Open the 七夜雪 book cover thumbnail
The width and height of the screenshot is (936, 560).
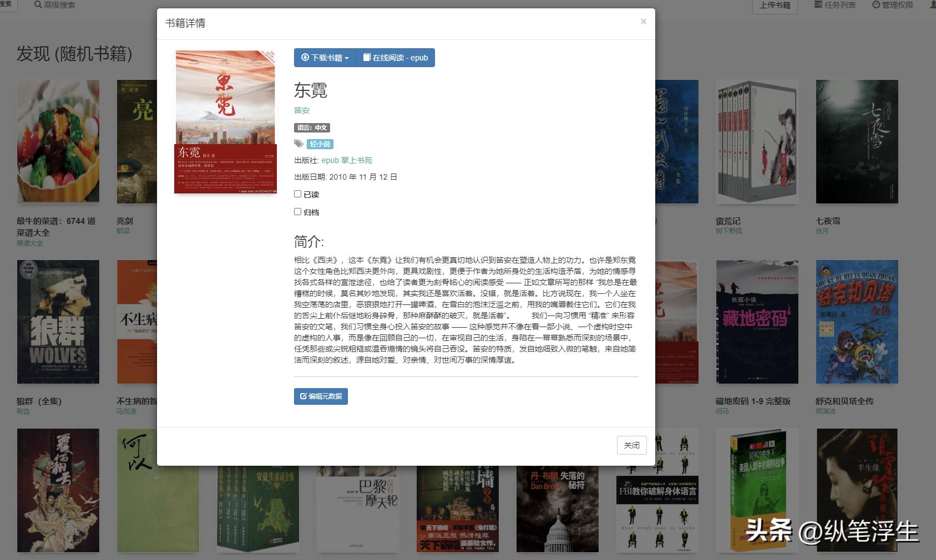click(x=857, y=141)
